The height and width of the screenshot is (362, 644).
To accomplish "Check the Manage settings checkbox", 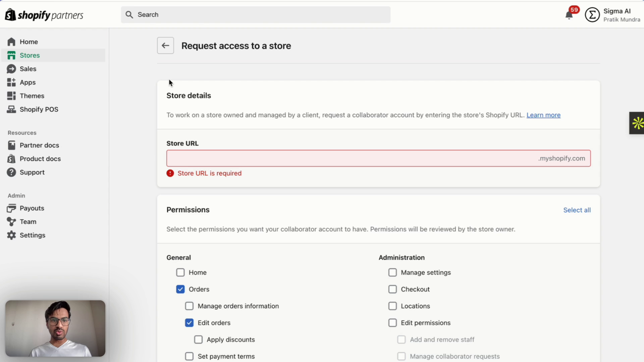I will pos(392,273).
